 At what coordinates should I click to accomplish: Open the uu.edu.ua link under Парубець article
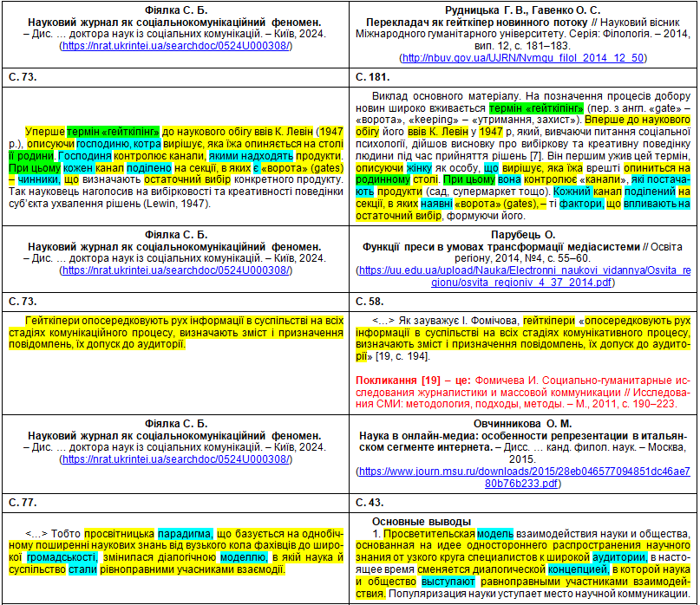[x=524, y=276]
